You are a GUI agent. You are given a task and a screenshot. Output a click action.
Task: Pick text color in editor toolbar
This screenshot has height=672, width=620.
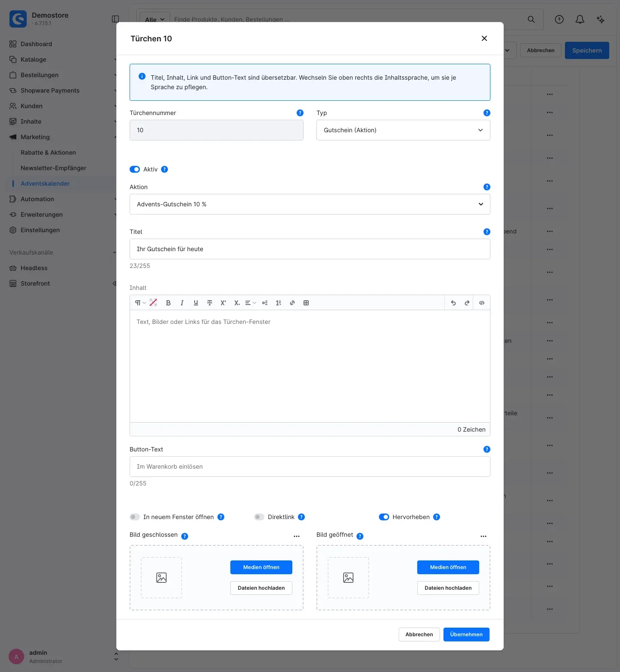click(x=153, y=302)
